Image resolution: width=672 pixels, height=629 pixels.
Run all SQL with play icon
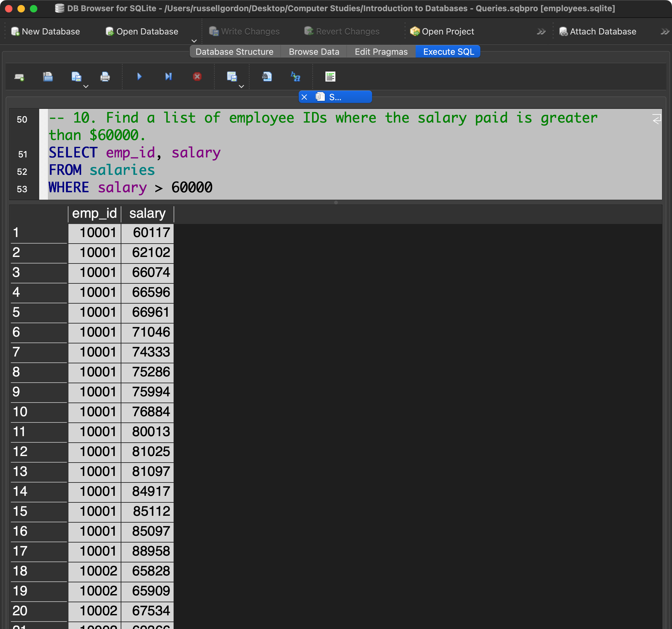139,77
